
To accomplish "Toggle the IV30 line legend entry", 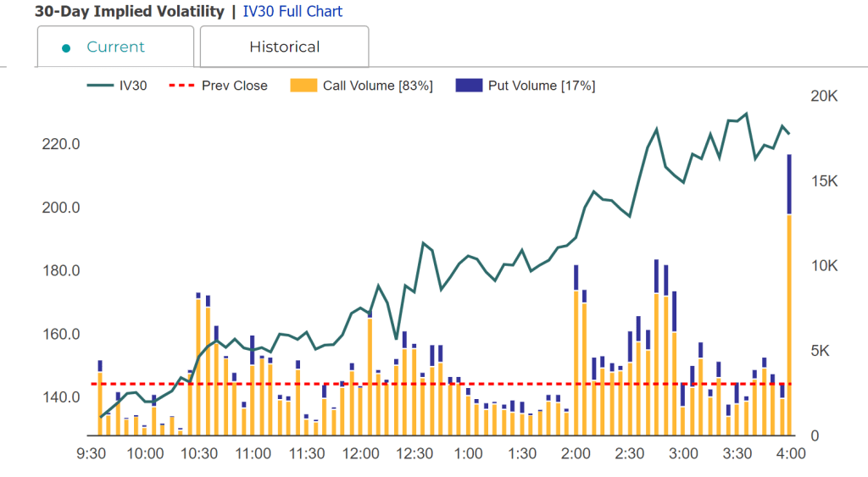I will point(117,86).
